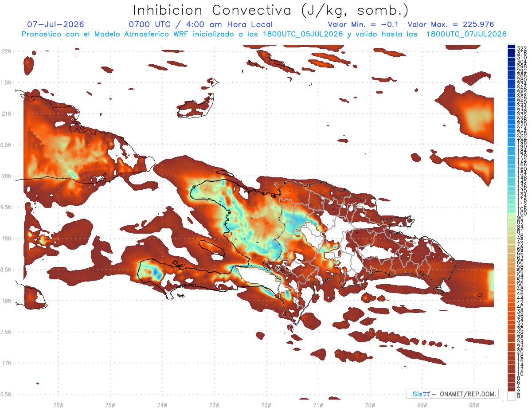Click the colorbar value '40'
532x411 pixels.
pyautogui.click(x=520, y=307)
